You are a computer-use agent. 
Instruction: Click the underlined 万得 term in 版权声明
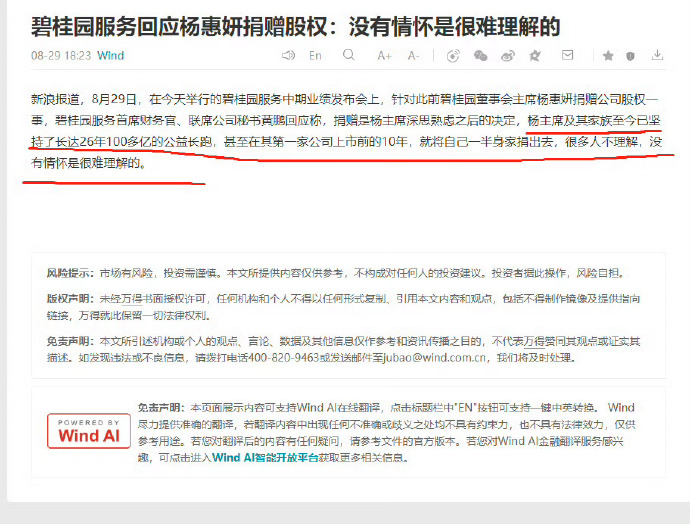132,299
